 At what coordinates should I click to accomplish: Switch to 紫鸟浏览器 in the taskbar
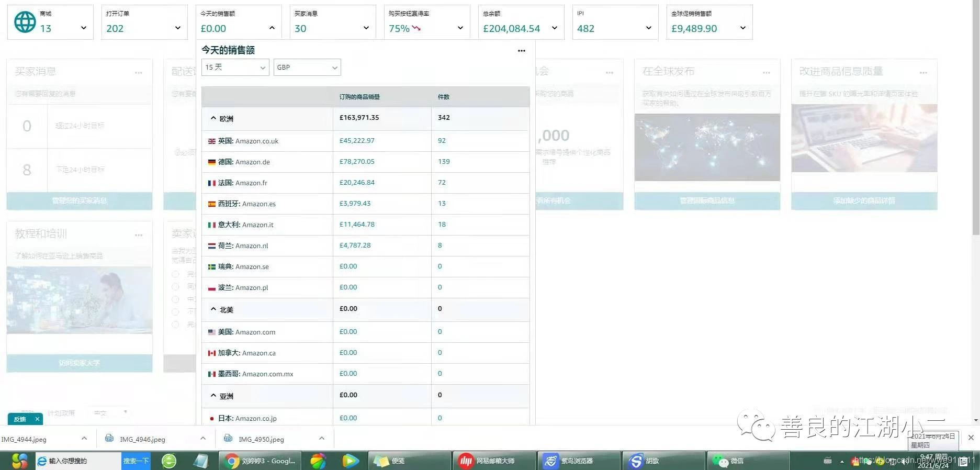pyautogui.click(x=579, y=461)
